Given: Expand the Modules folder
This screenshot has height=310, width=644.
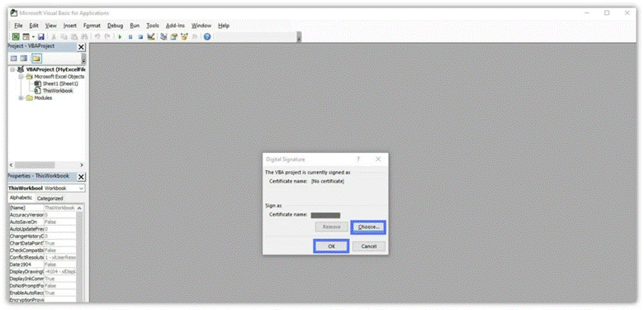Looking at the screenshot, I should click(x=21, y=98).
